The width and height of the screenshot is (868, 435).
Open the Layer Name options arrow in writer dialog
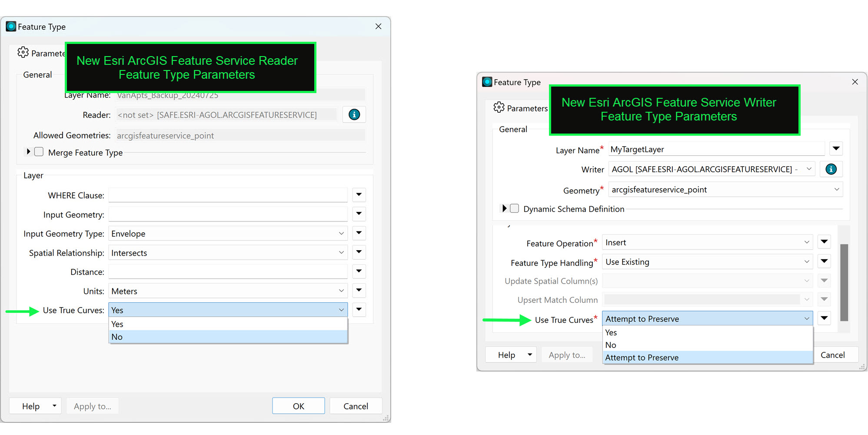(x=836, y=149)
